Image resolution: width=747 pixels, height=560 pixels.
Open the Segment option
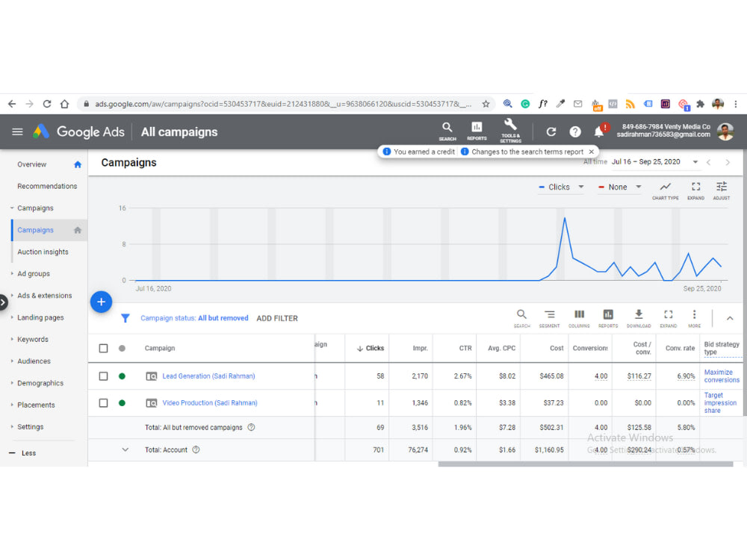click(x=549, y=318)
